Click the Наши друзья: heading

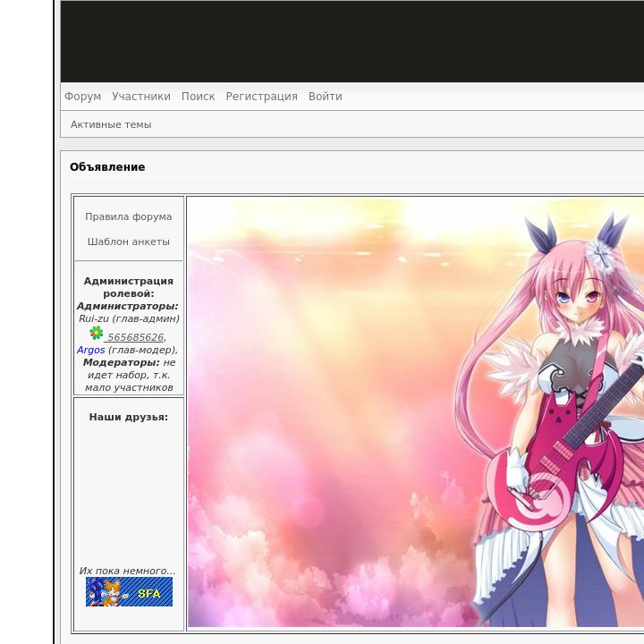(129, 417)
